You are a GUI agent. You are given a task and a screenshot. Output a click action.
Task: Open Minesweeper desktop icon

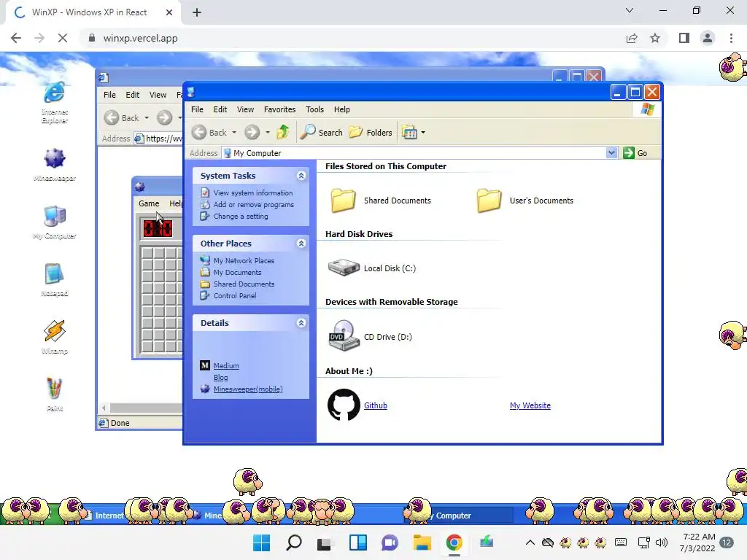[x=54, y=164]
